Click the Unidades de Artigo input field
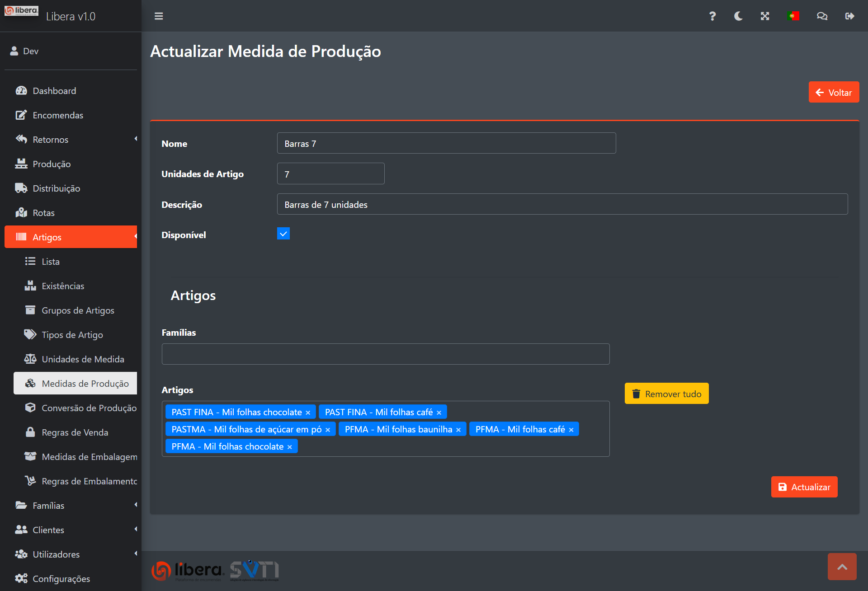This screenshot has width=868, height=591. [330, 174]
